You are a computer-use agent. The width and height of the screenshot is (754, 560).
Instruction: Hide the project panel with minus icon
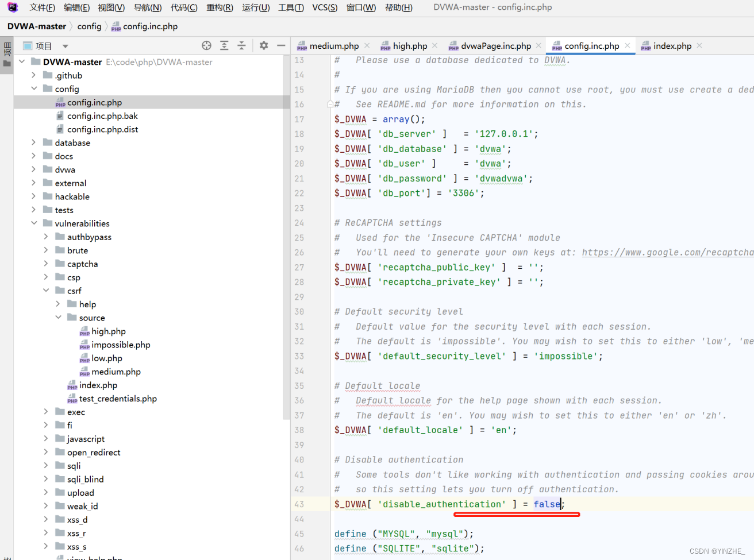(281, 45)
